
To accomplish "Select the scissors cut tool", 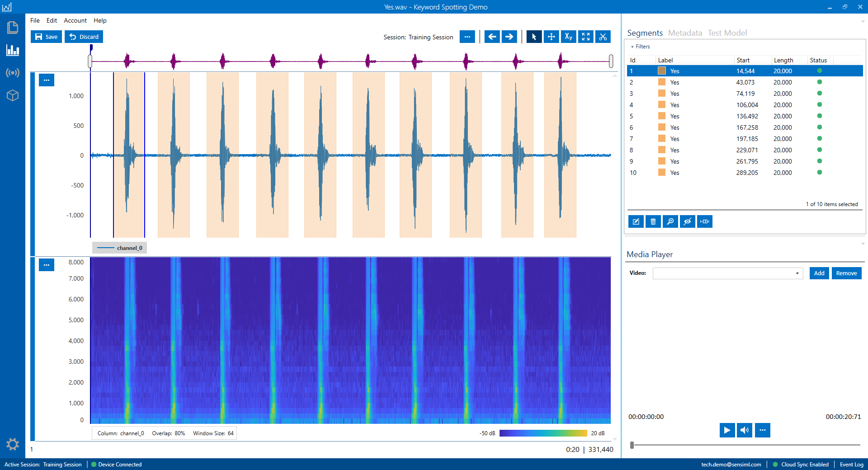I will [x=603, y=37].
